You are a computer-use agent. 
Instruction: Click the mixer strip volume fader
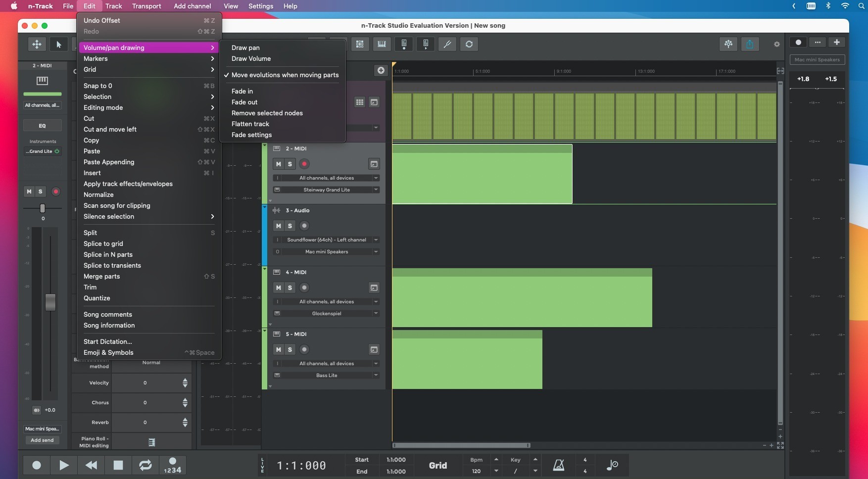[50, 302]
